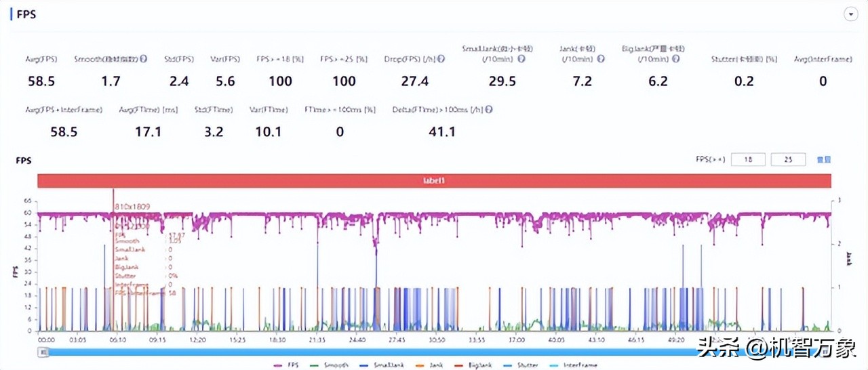Toggle the InterFrame series in legend
868x370 pixels.
click(573, 365)
